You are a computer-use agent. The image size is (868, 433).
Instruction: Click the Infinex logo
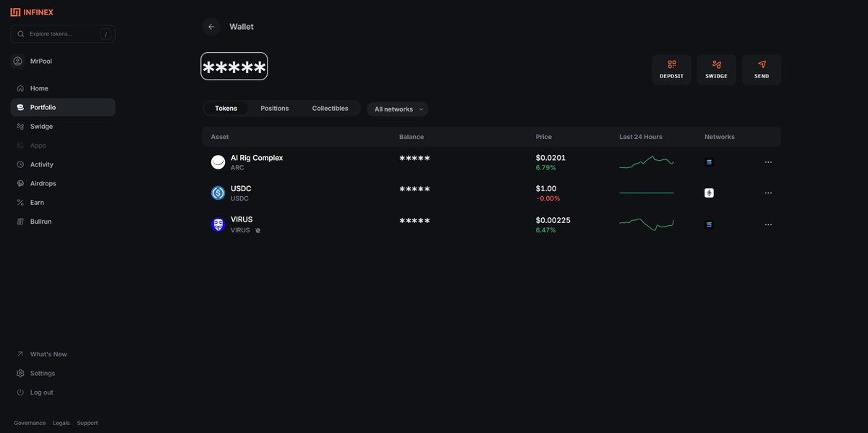click(32, 12)
